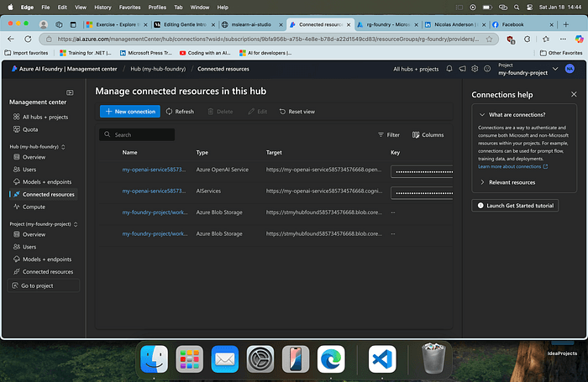Open Mail from the Dock
Screen dimensions: 588x382
[224, 359]
